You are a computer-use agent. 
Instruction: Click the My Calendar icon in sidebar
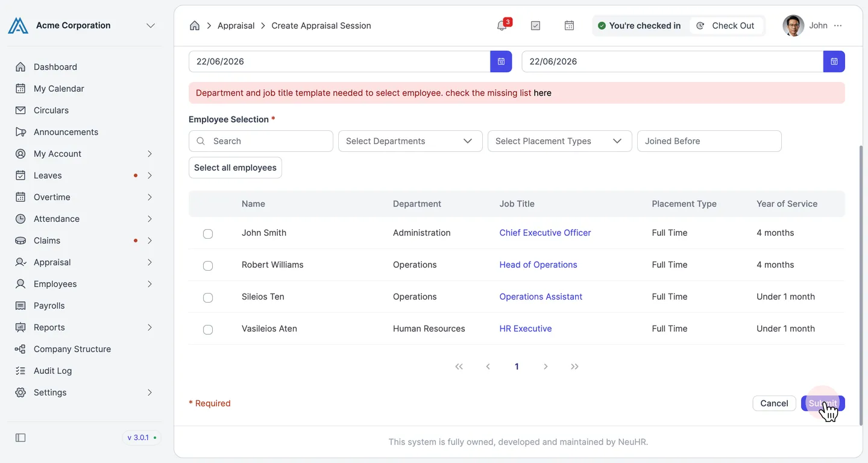click(20, 89)
